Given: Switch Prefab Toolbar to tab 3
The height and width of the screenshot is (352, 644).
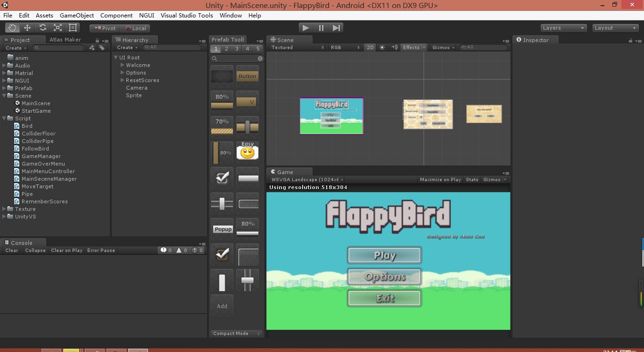Looking at the screenshot, I should tap(237, 49).
